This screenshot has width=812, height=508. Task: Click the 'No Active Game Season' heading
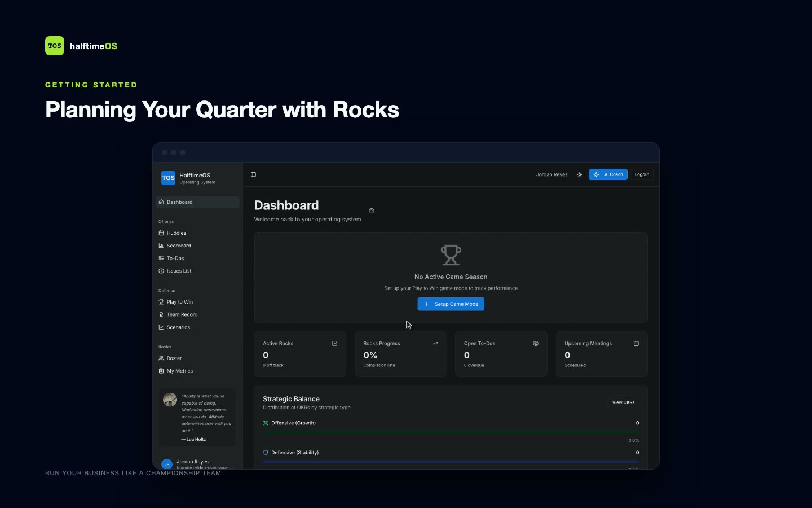pos(451,277)
